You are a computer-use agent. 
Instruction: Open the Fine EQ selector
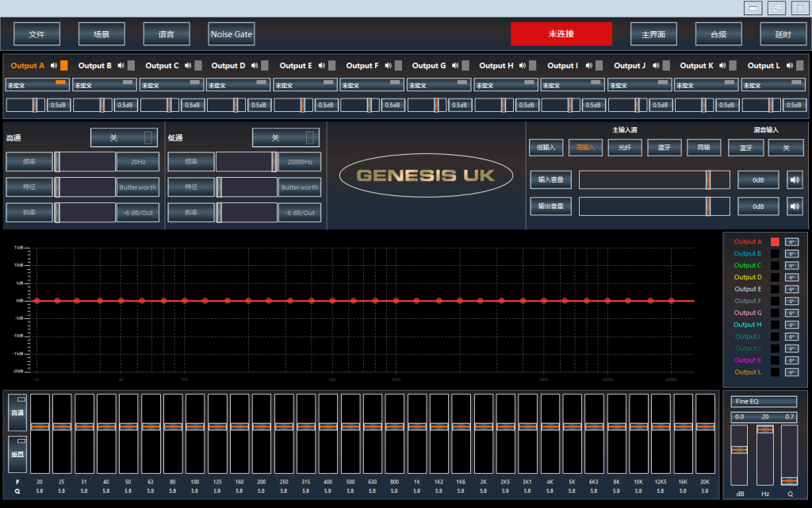coord(764,402)
